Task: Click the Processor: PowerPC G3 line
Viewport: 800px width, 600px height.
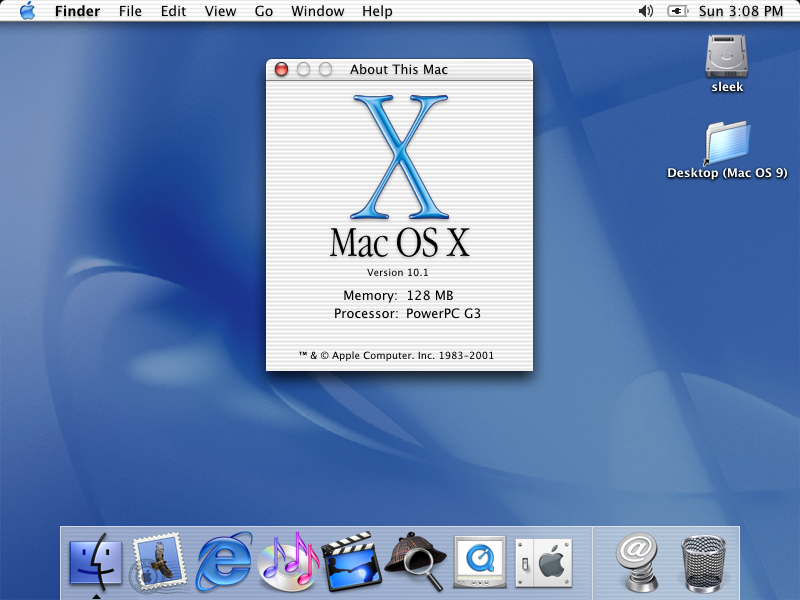Action: (x=407, y=313)
